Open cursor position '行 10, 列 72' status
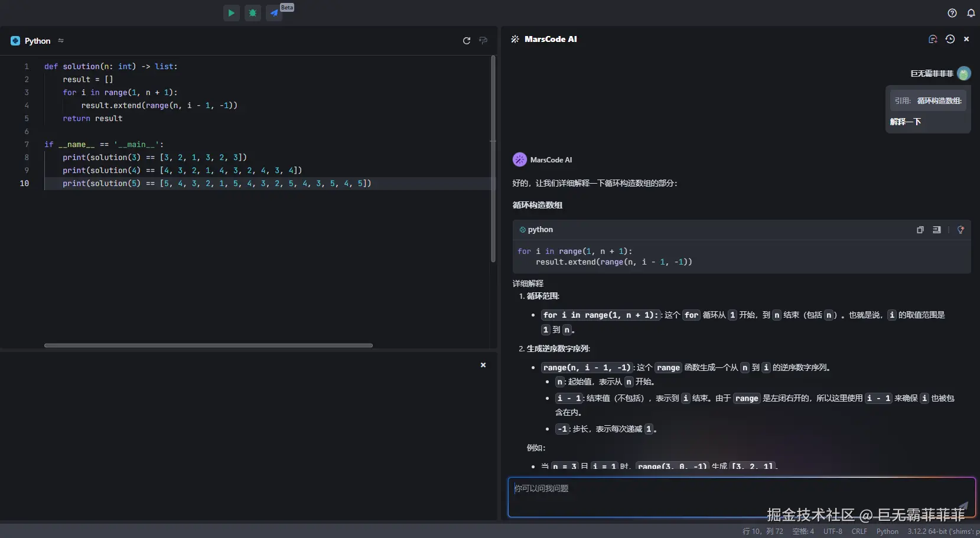The image size is (980, 538). point(763,531)
